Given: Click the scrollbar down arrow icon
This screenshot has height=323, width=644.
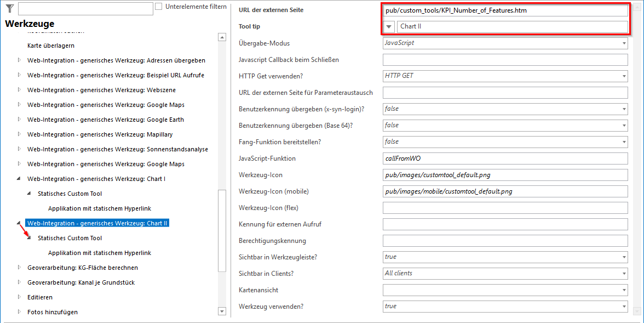Looking at the screenshot, I should click(x=222, y=311).
